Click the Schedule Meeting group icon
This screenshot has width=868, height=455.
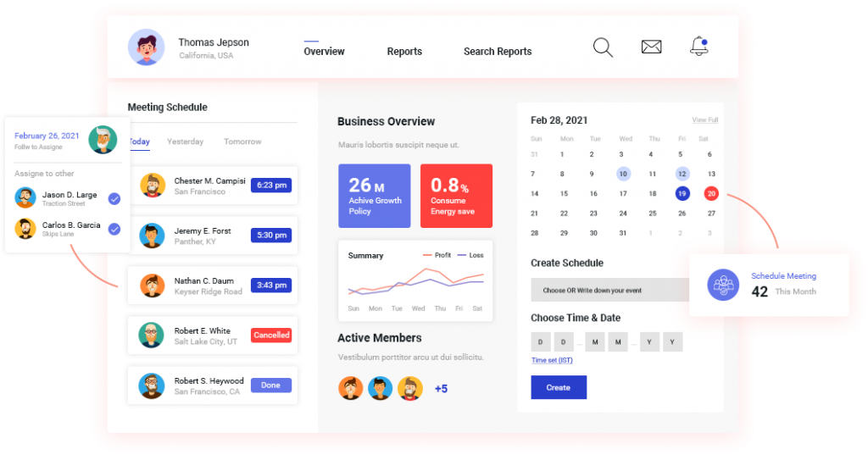click(723, 285)
